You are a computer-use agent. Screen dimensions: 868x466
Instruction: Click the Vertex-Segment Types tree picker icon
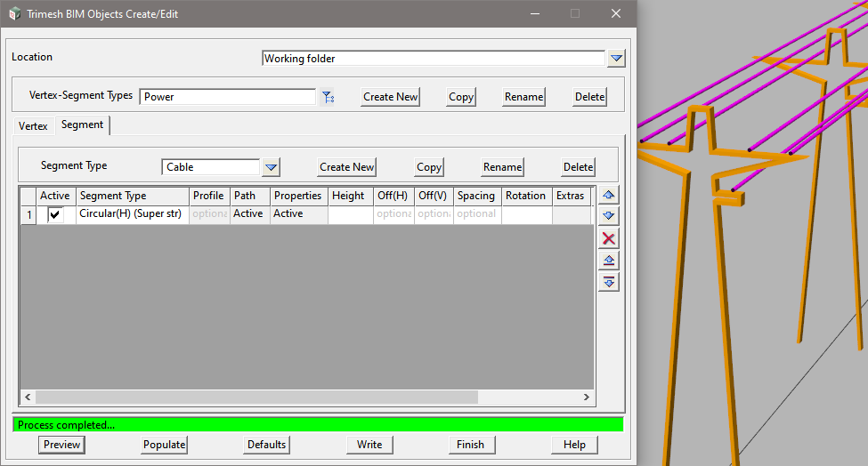pos(328,97)
